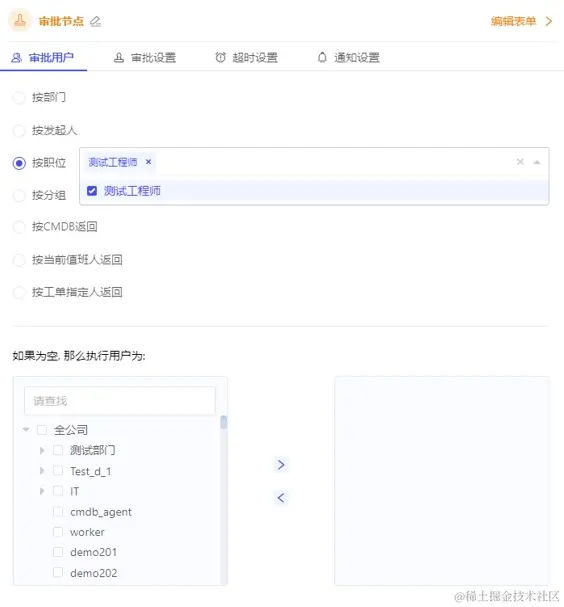Check the 测试部门 checkbox
564x607 pixels.
pos(58,450)
